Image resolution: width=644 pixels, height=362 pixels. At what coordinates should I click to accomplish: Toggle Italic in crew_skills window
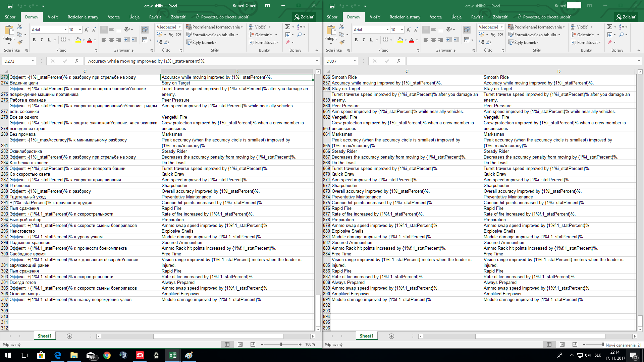pos(42,40)
